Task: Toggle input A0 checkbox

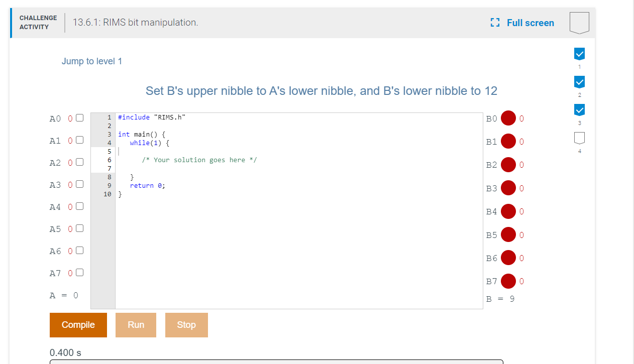Action: pyautogui.click(x=79, y=118)
